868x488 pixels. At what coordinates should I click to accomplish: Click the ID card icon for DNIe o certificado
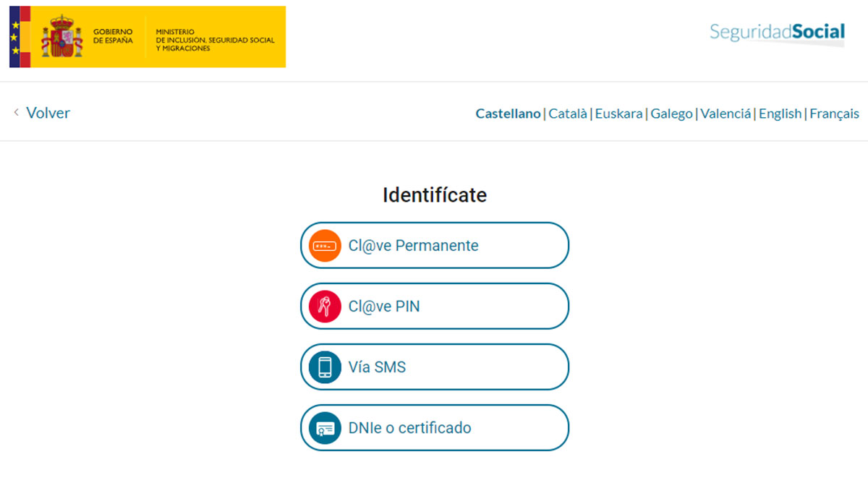pyautogui.click(x=325, y=427)
